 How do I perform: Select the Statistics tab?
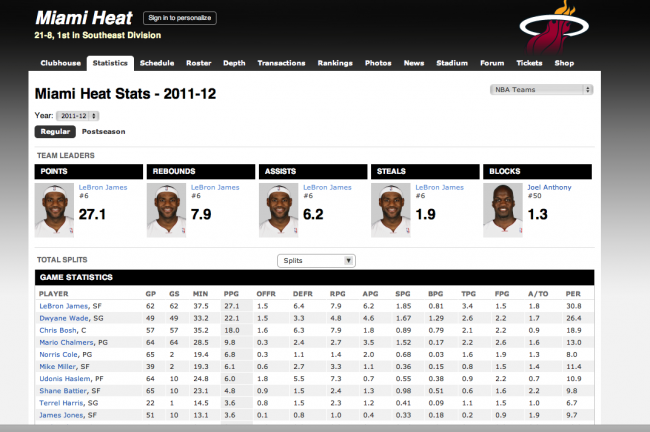click(110, 63)
